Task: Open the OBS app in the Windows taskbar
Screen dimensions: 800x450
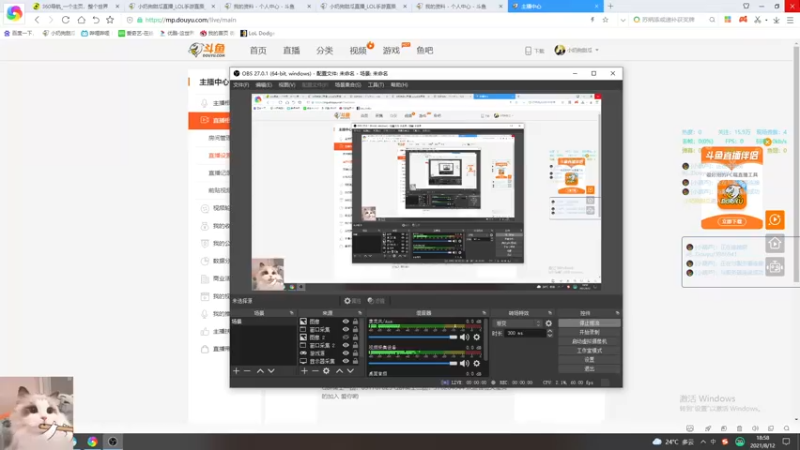Action: (113, 441)
